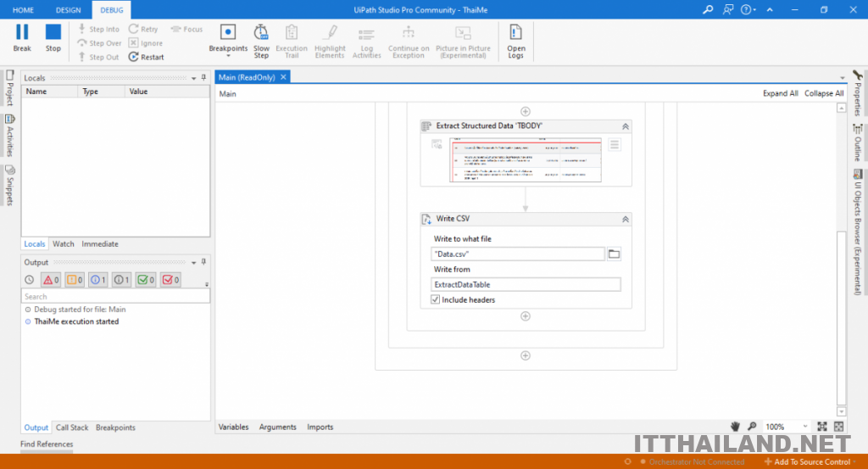Image resolution: width=868 pixels, height=469 pixels.
Task: Toggle Picture in Picture option
Action: [463, 41]
